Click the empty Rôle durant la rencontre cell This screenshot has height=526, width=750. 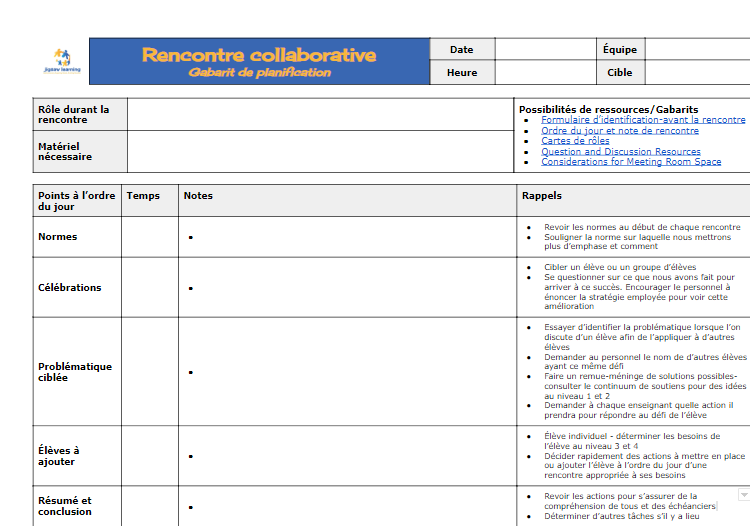(320, 114)
